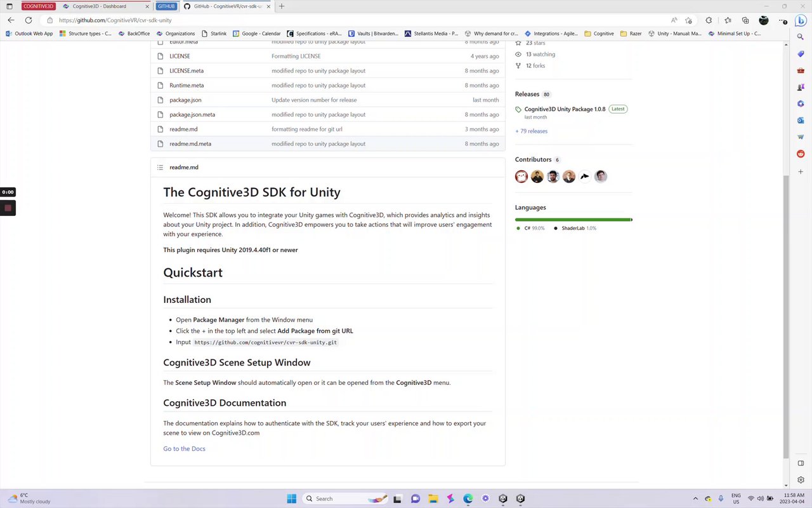Open the tab actions menu icon

click(x=10, y=6)
